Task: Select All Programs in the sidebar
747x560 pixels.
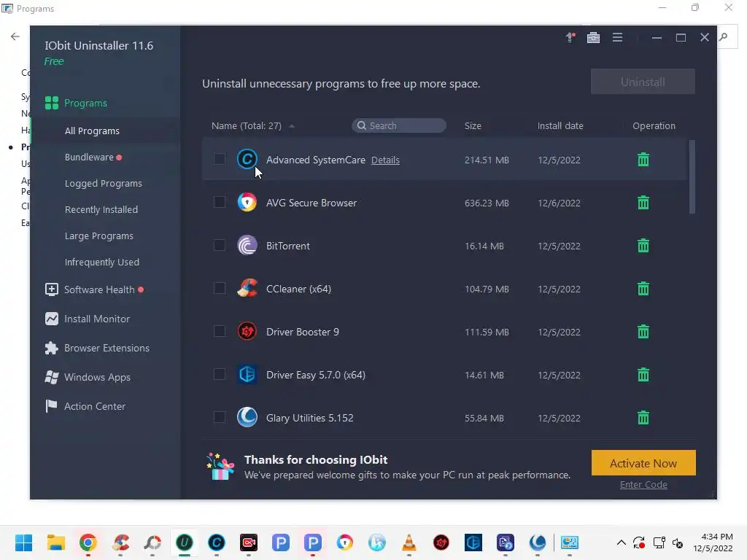Action: pos(92,131)
